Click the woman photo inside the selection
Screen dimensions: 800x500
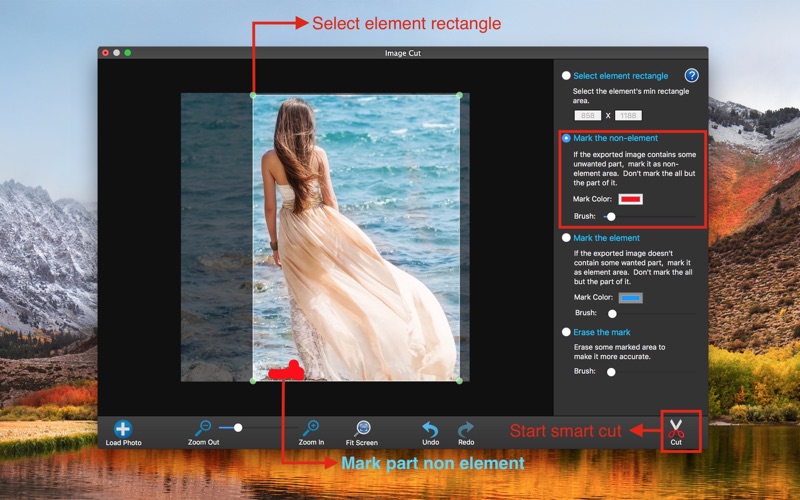(356, 238)
